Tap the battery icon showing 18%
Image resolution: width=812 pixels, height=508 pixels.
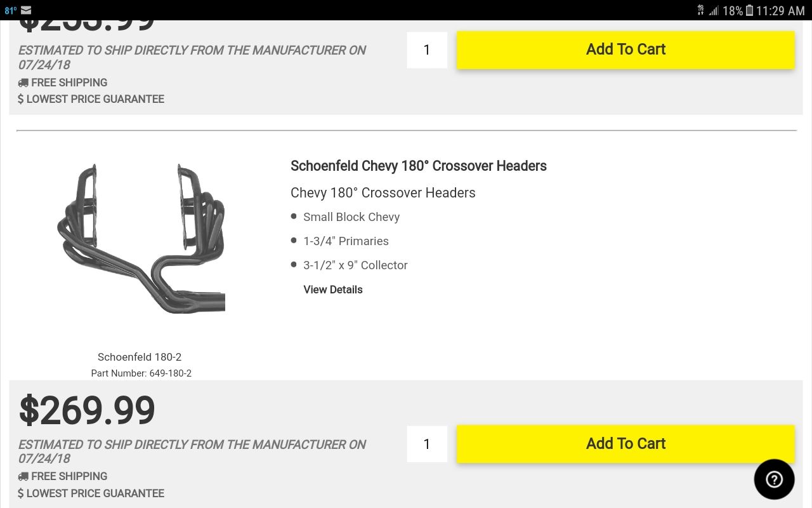click(x=749, y=10)
